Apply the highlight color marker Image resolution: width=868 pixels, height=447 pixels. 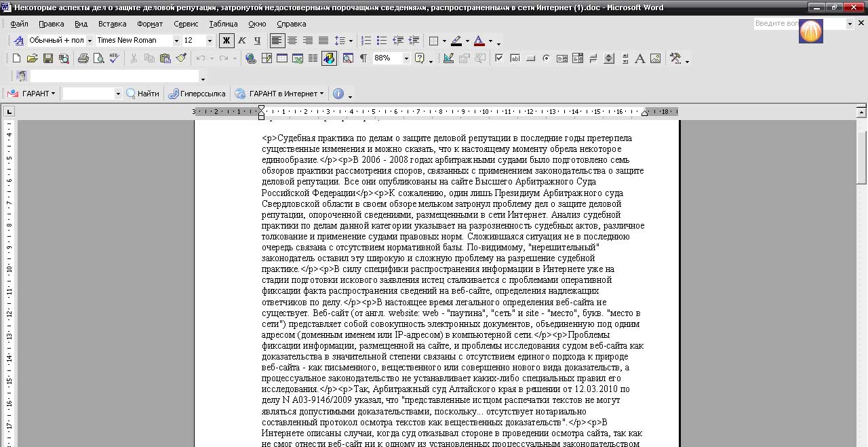(456, 41)
